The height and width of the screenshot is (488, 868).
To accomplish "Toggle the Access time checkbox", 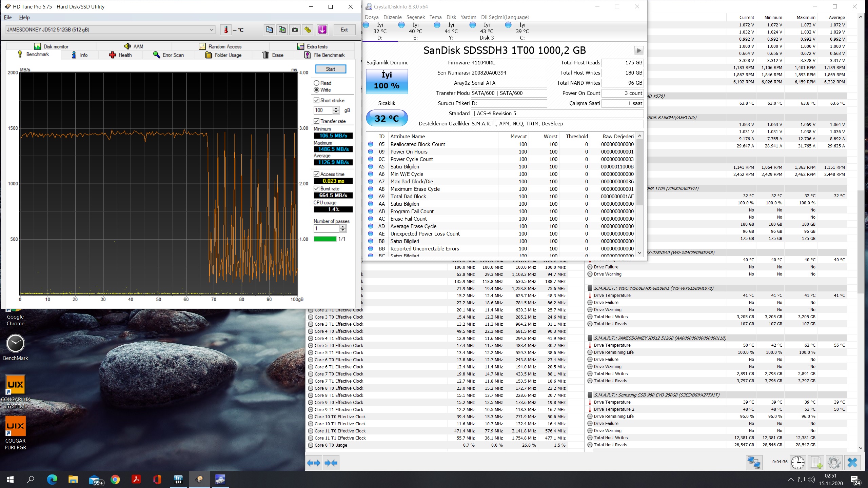I will click(x=316, y=174).
